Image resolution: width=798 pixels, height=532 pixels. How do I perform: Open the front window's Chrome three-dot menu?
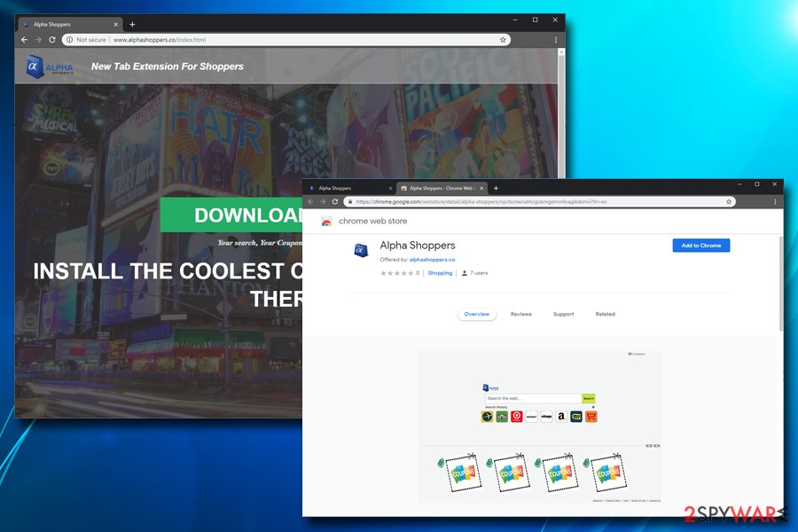pos(775,201)
